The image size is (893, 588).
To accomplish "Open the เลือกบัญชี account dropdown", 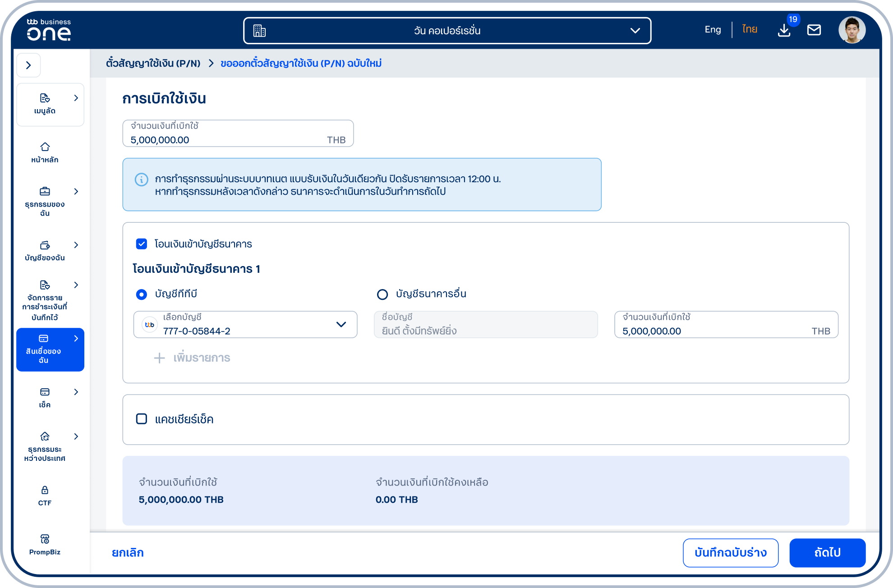I will click(x=245, y=324).
